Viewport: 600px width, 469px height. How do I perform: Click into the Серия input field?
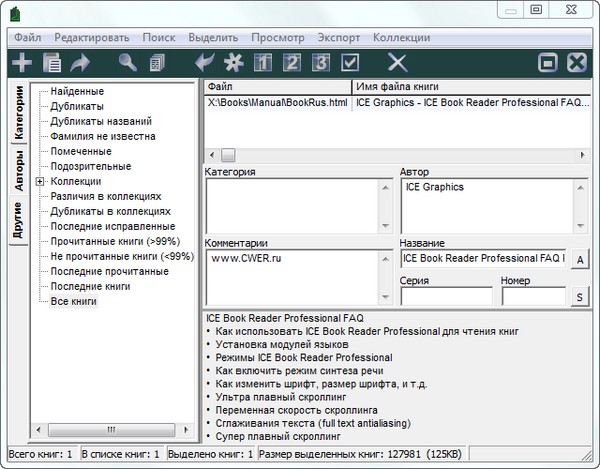[446, 296]
